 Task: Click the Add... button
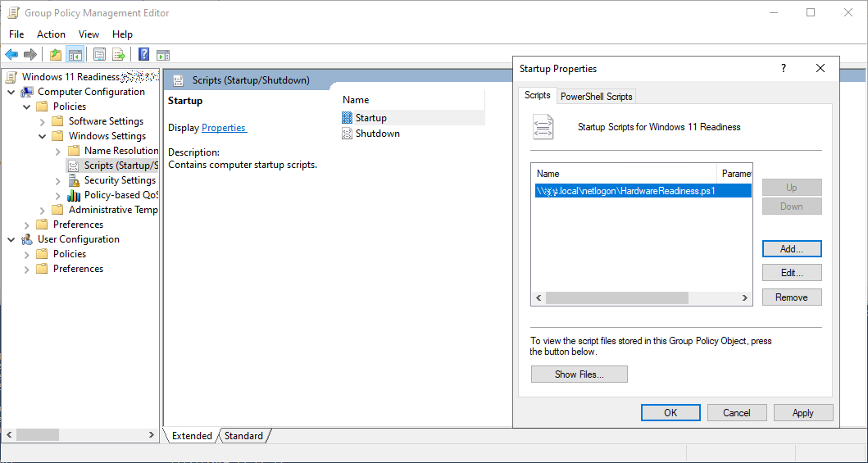click(791, 248)
